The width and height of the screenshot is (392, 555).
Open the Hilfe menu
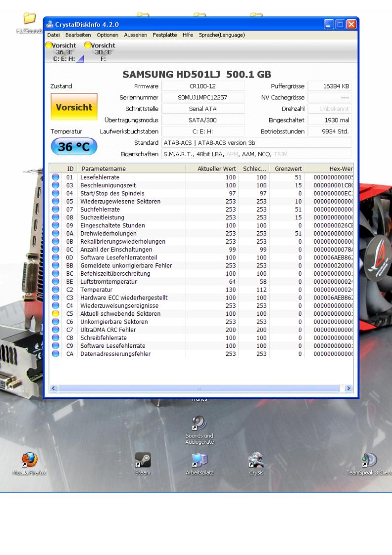coord(188,35)
